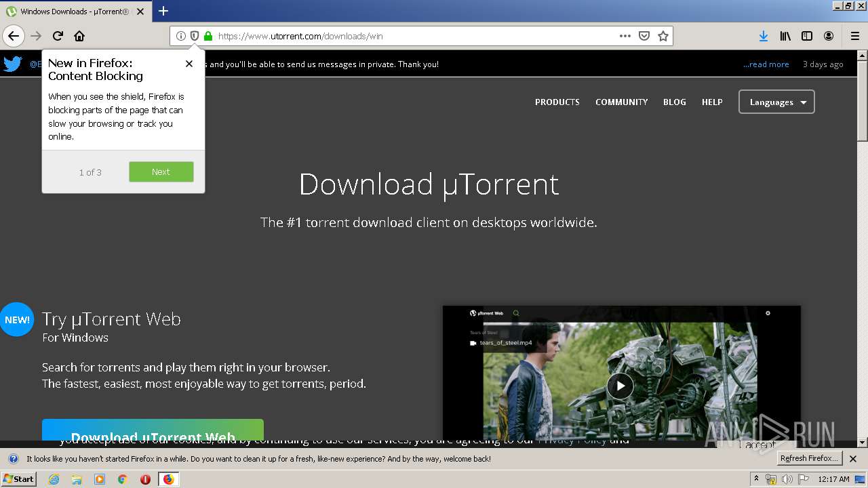
Task: Click the taskbar clock 12:17 AM
Action: coord(834,479)
